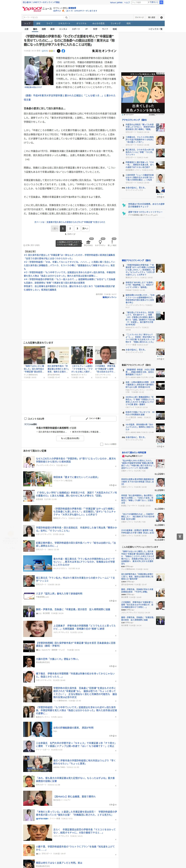The image size is (186, 868).
Task: Click the キーワードを入力 search field
Action: [44, 18]
